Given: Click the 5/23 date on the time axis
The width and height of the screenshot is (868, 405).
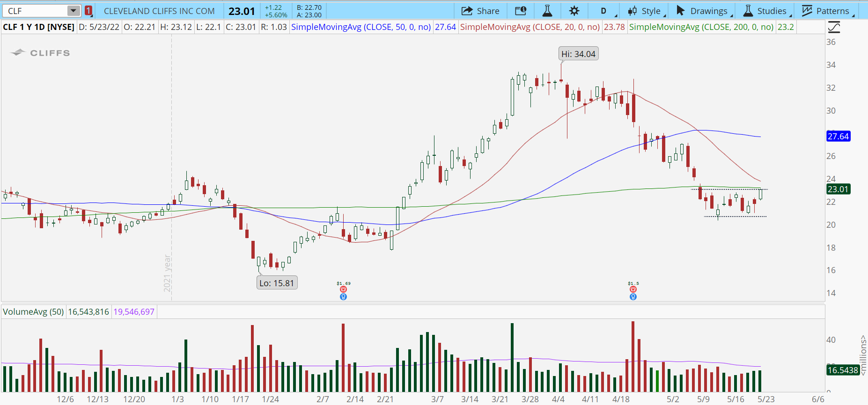Looking at the screenshot, I should [x=766, y=399].
